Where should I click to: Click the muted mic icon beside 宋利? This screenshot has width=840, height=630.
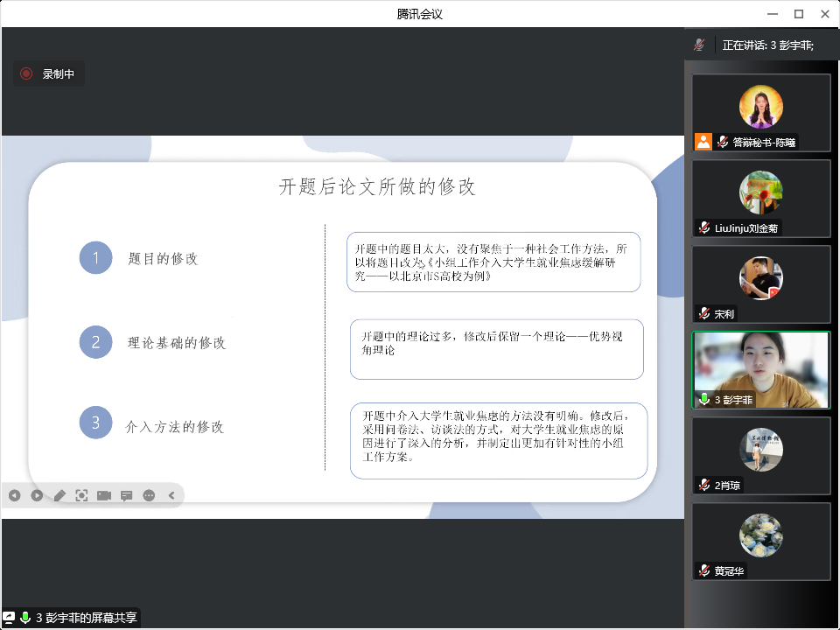click(x=704, y=313)
